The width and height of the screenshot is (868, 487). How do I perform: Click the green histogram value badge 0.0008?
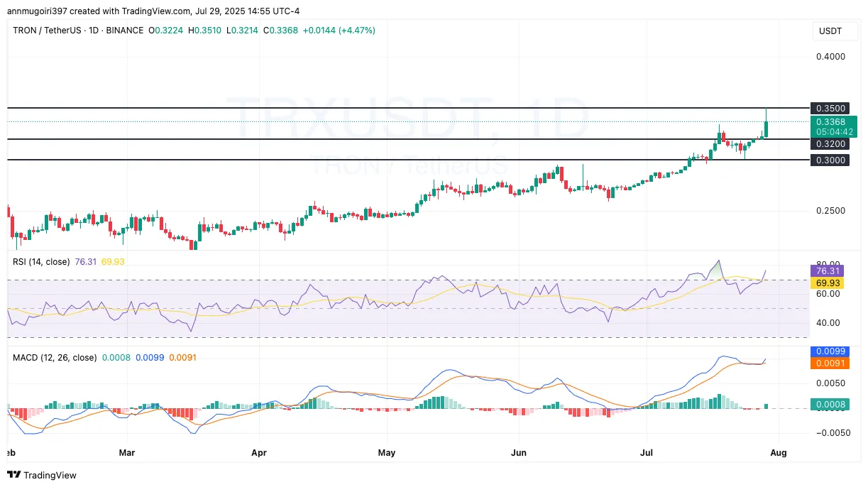[830, 403]
